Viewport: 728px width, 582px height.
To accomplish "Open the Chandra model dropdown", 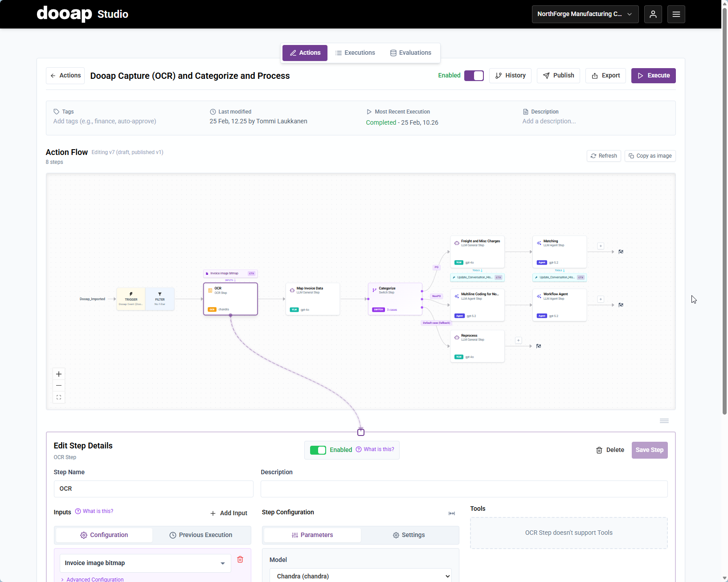I will [360, 576].
